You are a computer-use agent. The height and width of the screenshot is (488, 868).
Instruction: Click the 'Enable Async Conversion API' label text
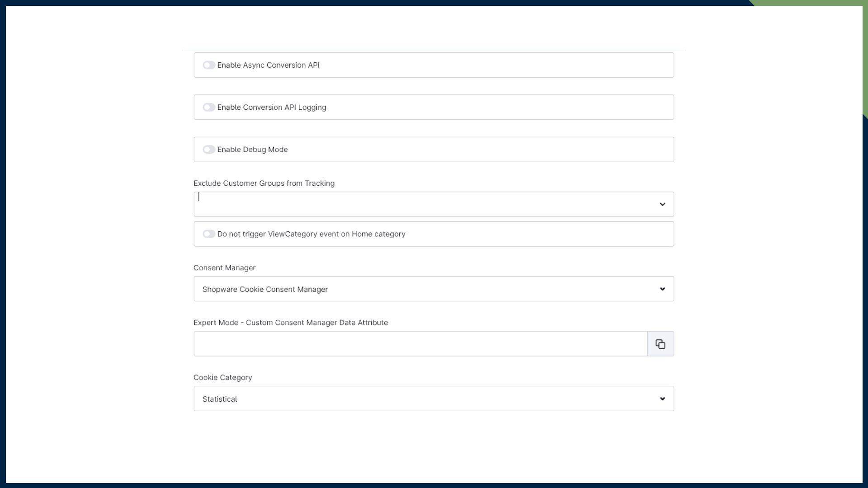(x=268, y=65)
